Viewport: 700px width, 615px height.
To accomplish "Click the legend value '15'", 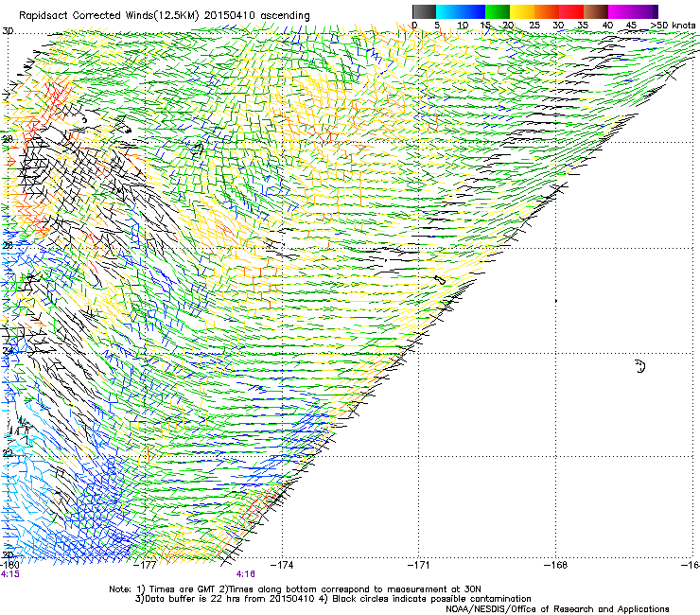I will pos(485,25).
